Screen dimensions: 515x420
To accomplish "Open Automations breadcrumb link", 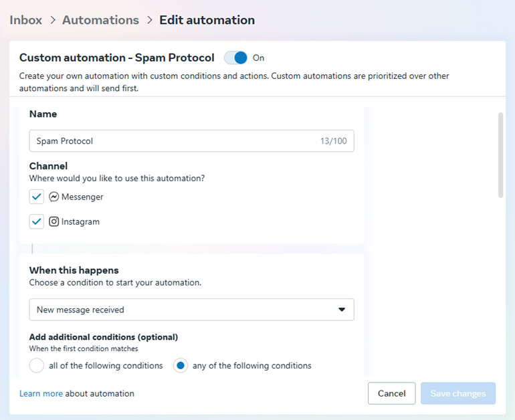I will point(100,20).
